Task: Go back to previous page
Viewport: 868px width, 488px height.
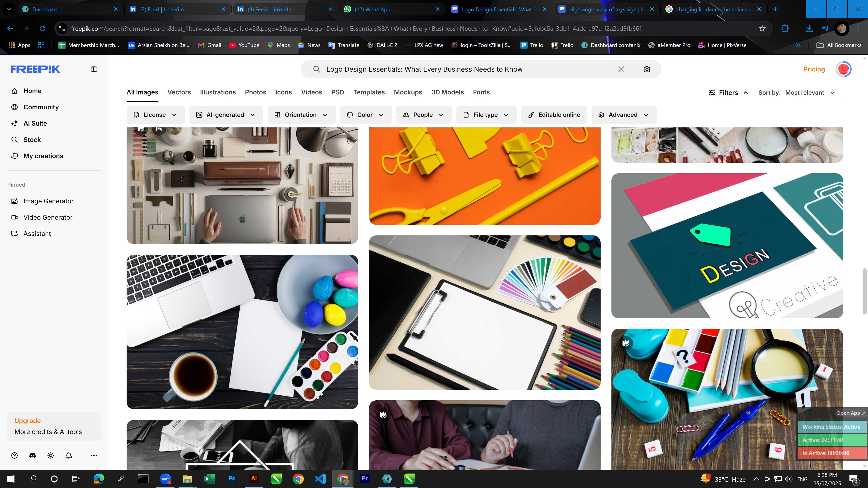Action: (x=10, y=28)
